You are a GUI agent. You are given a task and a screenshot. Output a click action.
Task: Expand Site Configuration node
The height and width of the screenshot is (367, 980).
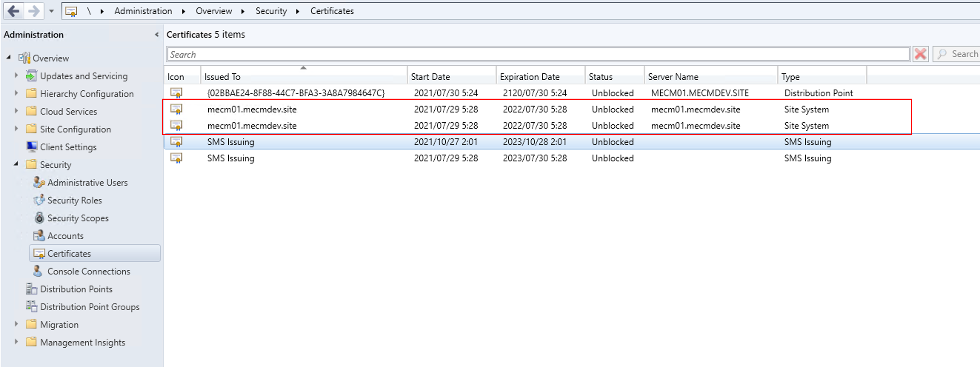16,129
